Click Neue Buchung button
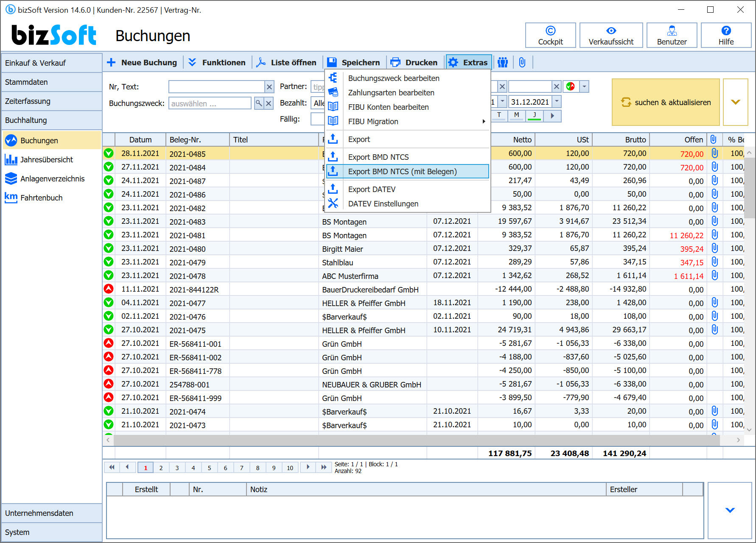The image size is (756, 543). point(142,62)
